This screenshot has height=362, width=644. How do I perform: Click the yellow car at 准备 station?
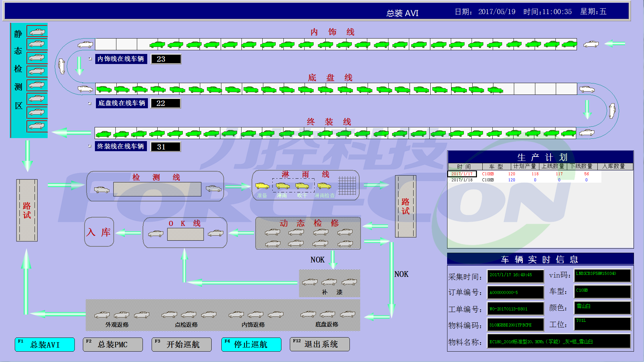point(262,186)
